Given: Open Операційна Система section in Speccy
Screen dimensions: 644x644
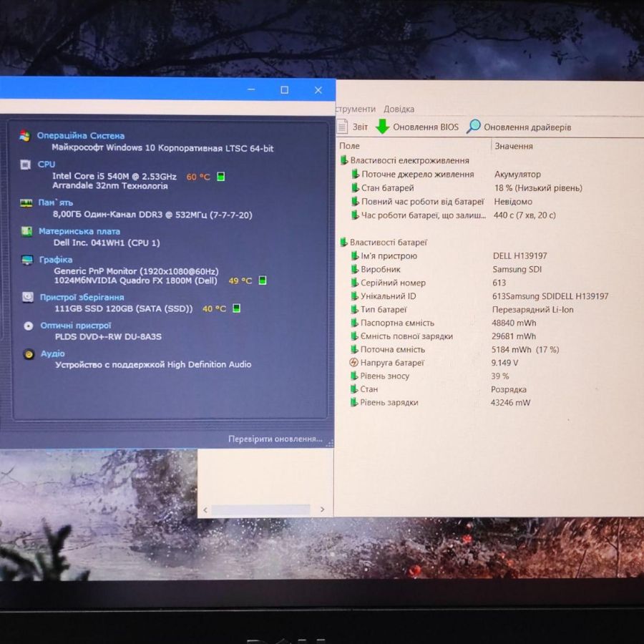Looking at the screenshot, I should (80, 135).
